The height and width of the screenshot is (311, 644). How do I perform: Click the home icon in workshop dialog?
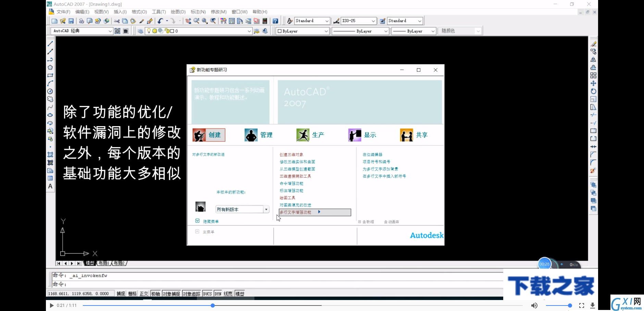tap(200, 207)
